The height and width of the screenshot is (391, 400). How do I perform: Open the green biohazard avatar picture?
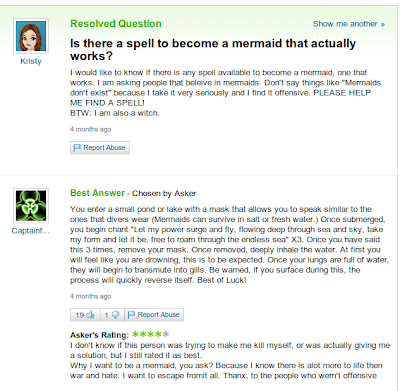pyautogui.click(x=31, y=206)
